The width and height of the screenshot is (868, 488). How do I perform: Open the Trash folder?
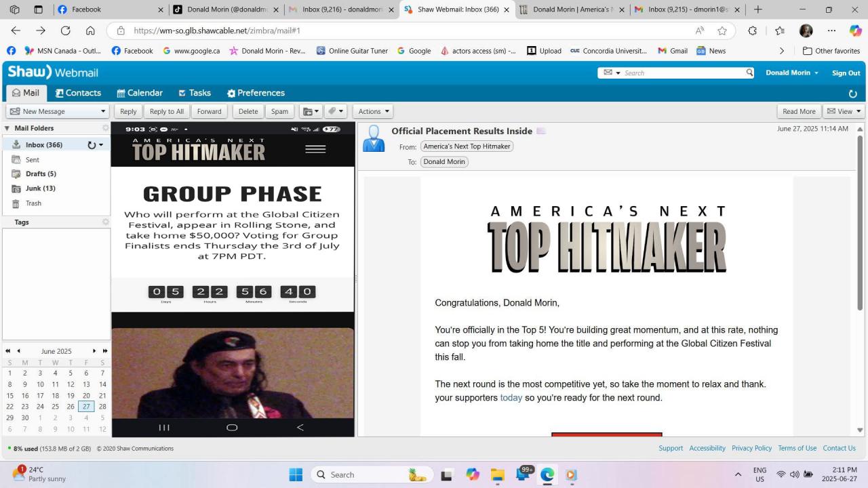point(33,203)
